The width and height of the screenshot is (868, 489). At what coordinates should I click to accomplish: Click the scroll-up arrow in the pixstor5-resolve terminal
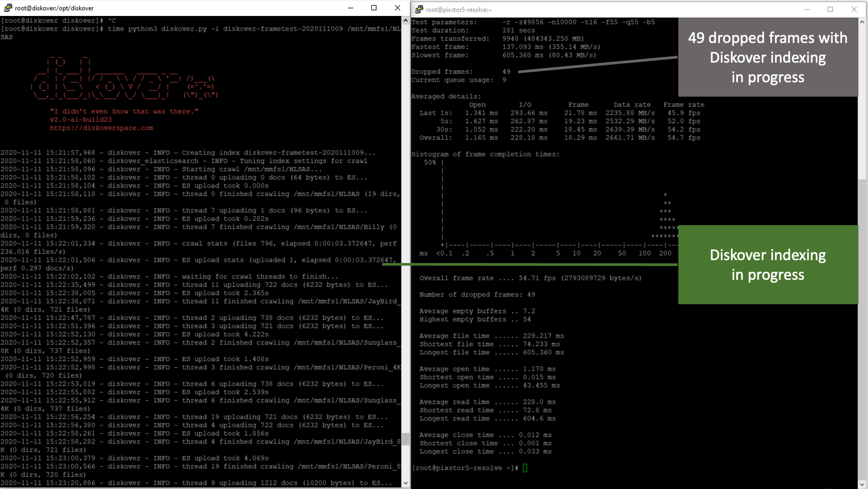pos(862,22)
